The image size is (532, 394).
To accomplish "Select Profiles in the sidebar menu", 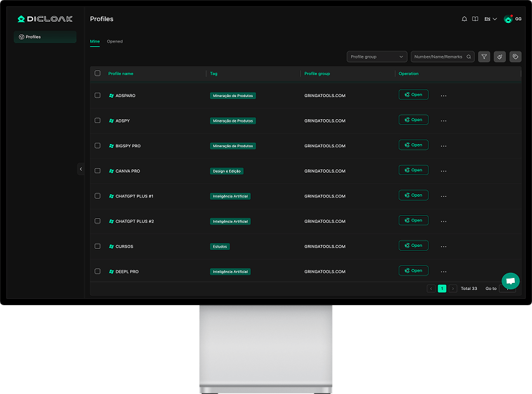I will [44, 37].
